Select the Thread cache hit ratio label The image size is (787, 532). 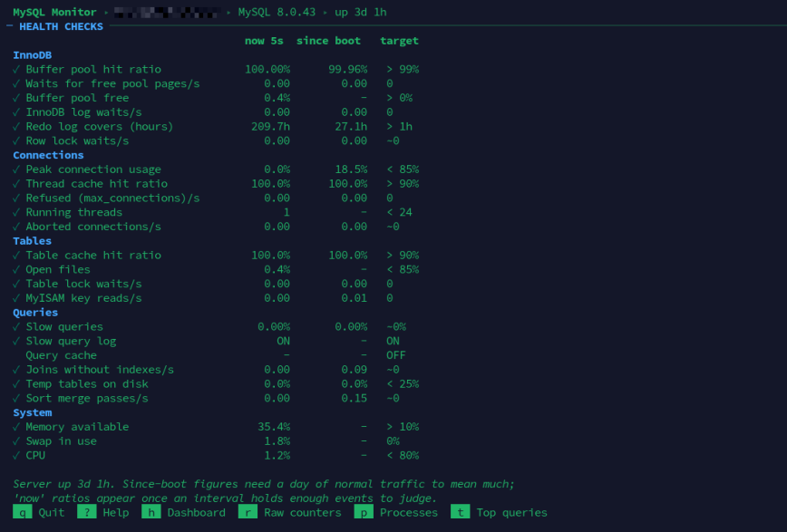pyautogui.click(x=97, y=184)
